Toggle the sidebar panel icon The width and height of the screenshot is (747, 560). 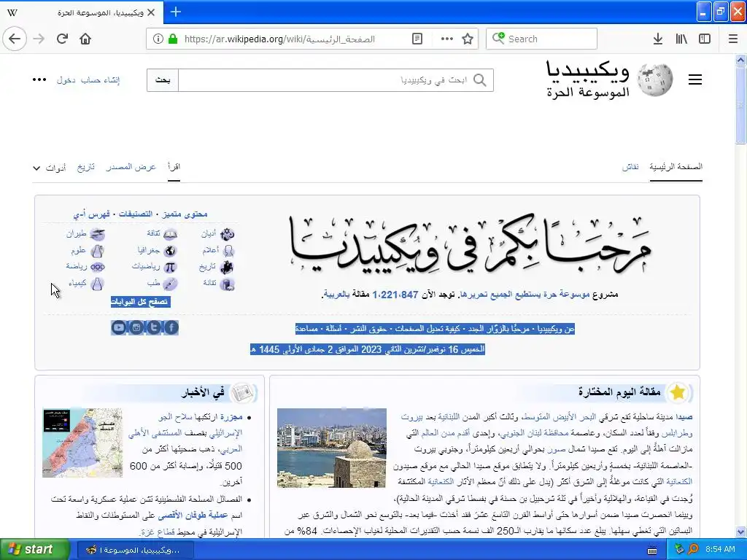coord(705,39)
